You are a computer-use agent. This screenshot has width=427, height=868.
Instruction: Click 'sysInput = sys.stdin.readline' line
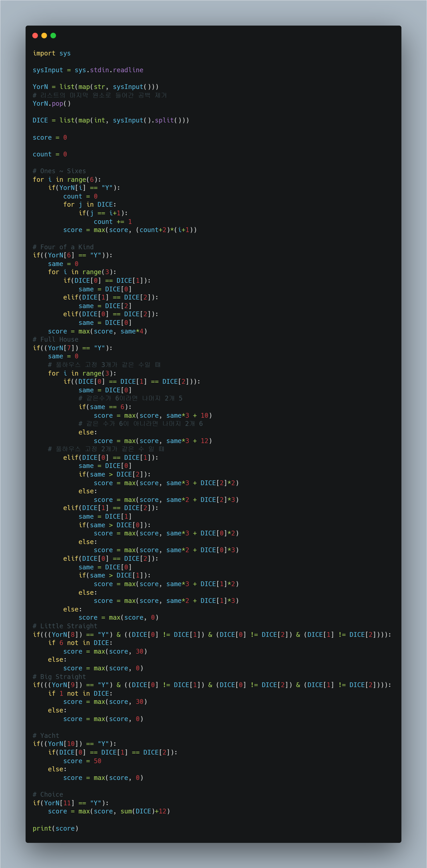click(88, 70)
